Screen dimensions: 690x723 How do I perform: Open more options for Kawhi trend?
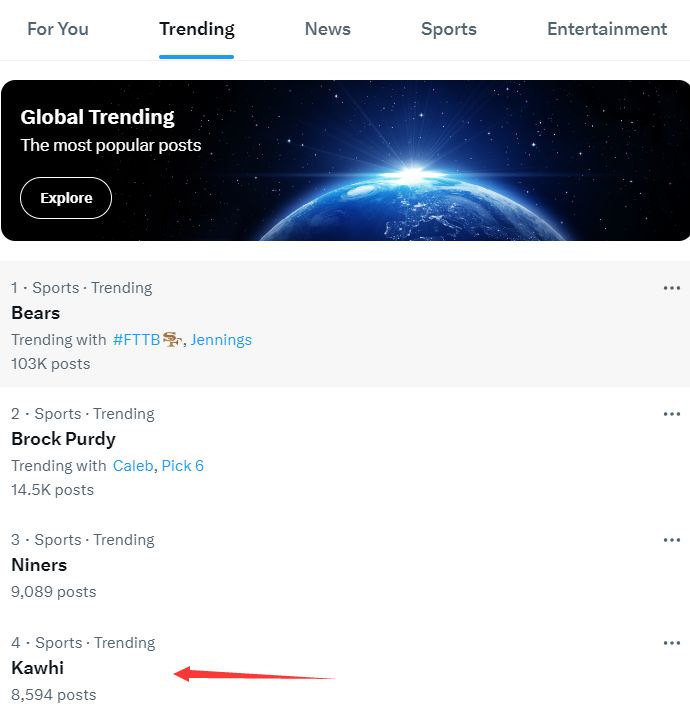[x=671, y=643]
